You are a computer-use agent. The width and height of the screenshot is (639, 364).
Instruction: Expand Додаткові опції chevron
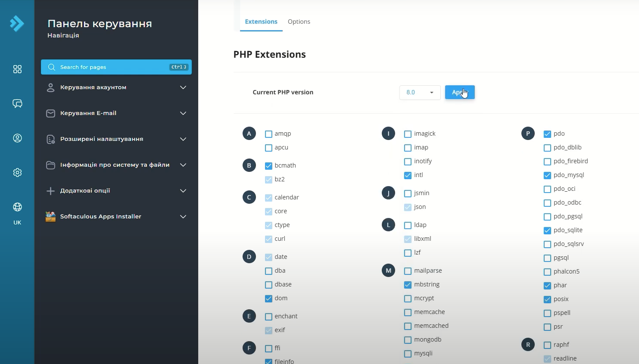183,191
